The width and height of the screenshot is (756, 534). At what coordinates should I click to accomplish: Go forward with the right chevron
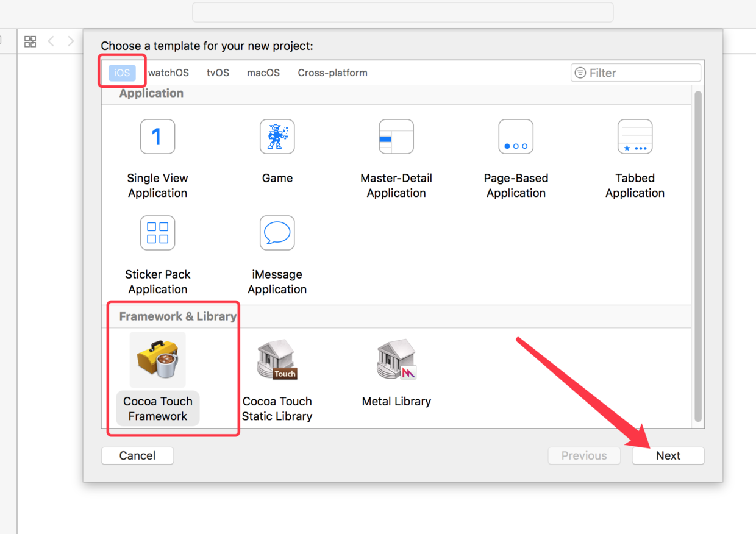pyautogui.click(x=71, y=41)
